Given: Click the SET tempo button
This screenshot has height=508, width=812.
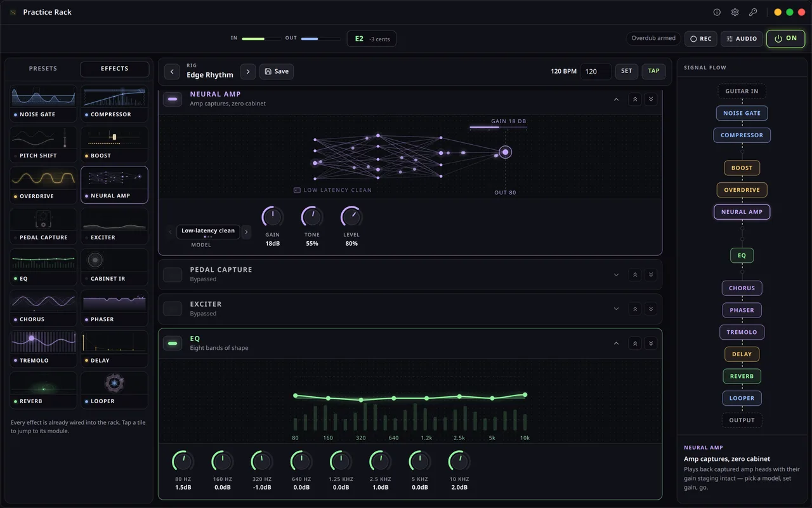Looking at the screenshot, I should (627, 71).
